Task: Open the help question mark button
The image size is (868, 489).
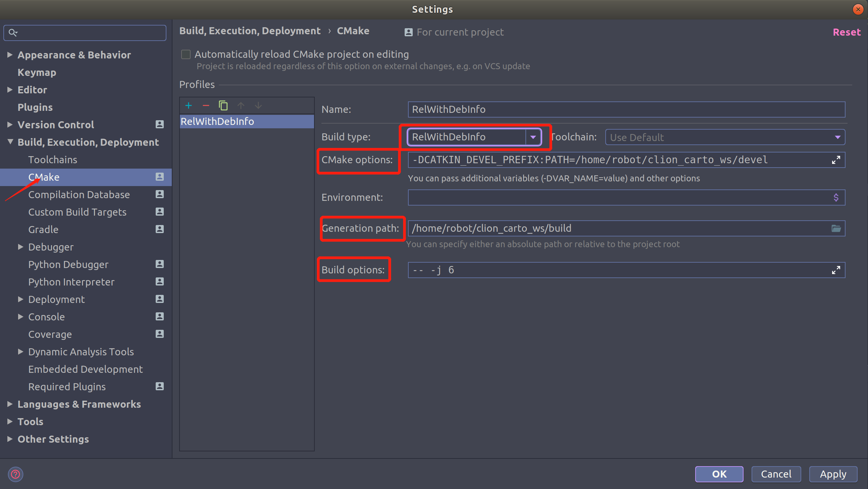Action: [15, 474]
